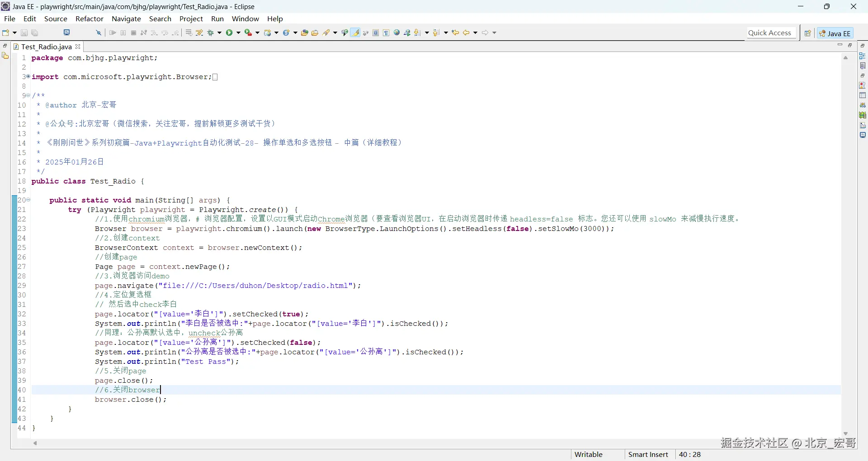868x461 pixels.
Task: Click the New Servlet icon
Action: pos(286,33)
